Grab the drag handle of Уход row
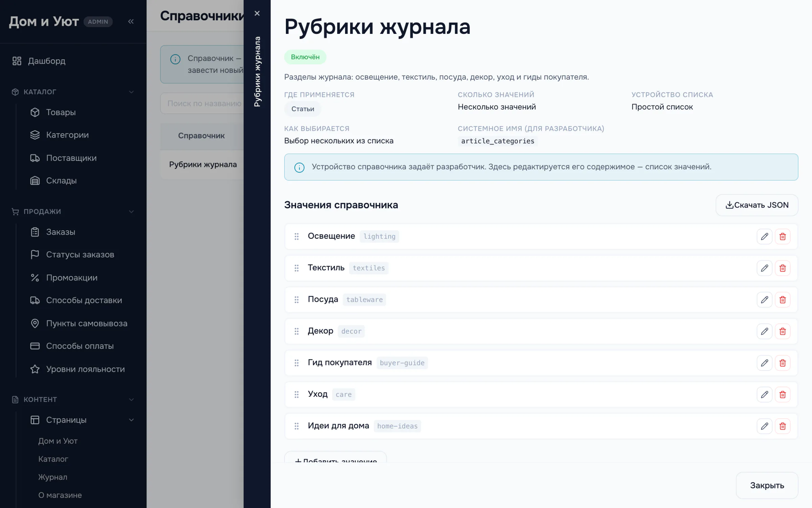The height and width of the screenshot is (508, 812). [x=296, y=395]
